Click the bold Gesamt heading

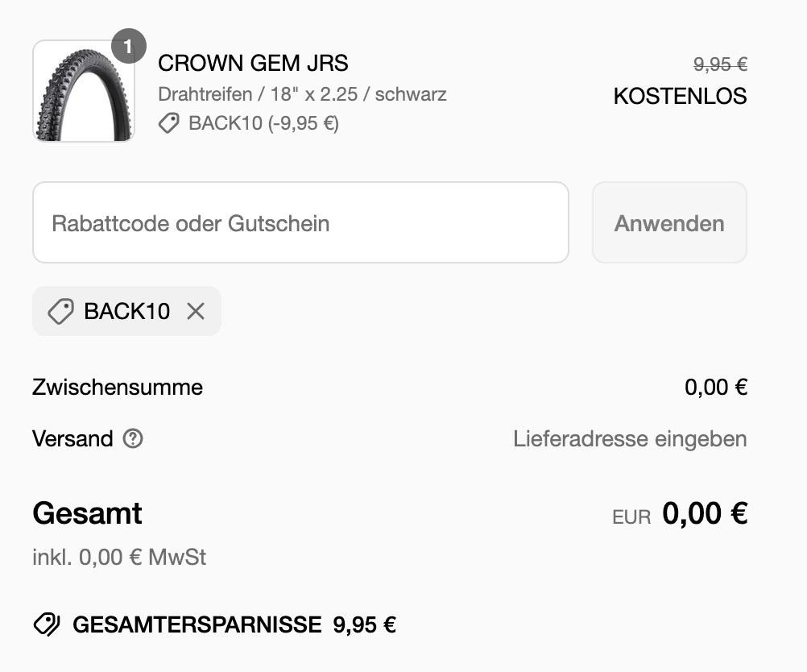(x=87, y=513)
